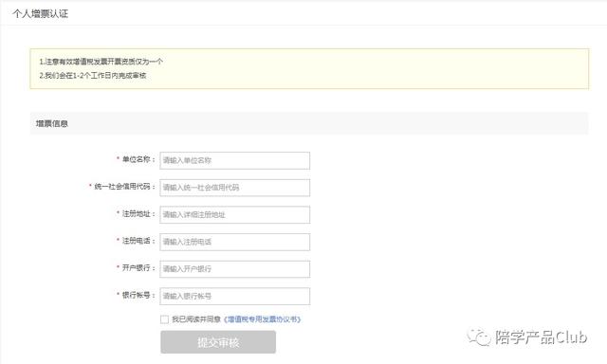Viewport: 607px width, 364px height.
Task: Select the 增票信息 section header
Action: click(52, 124)
